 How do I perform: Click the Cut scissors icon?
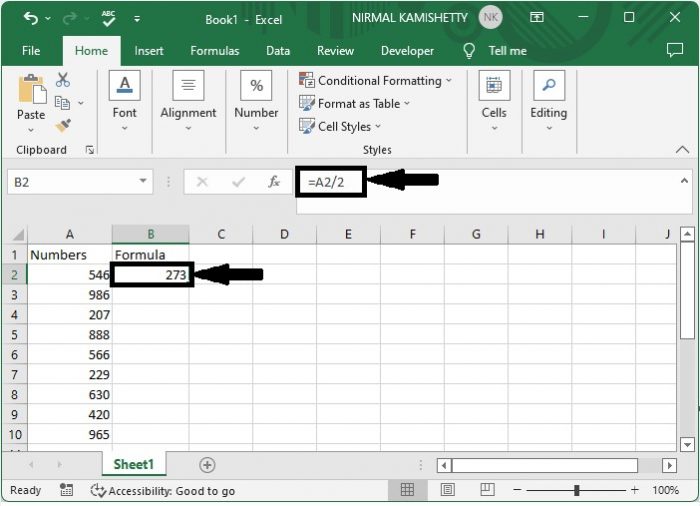(62, 80)
